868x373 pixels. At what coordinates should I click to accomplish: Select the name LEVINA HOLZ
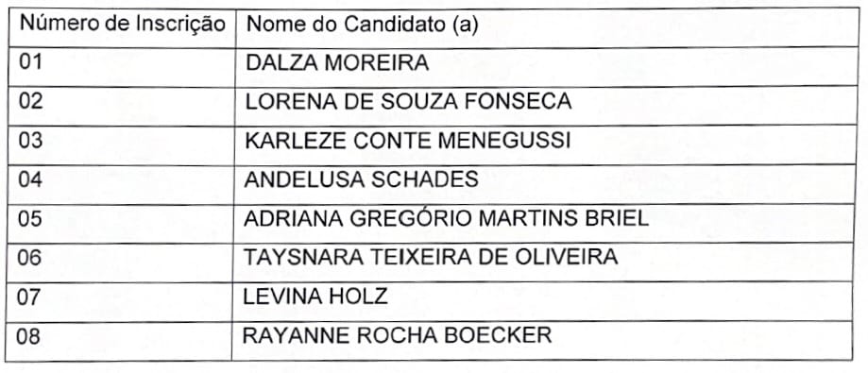(x=315, y=297)
